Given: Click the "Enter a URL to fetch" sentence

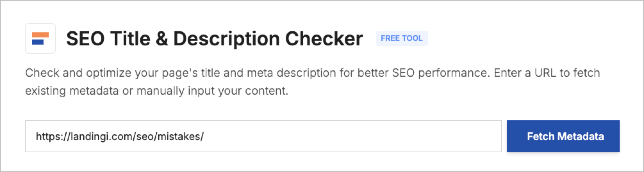Looking at the screenshot, I should tap(547, 73).
